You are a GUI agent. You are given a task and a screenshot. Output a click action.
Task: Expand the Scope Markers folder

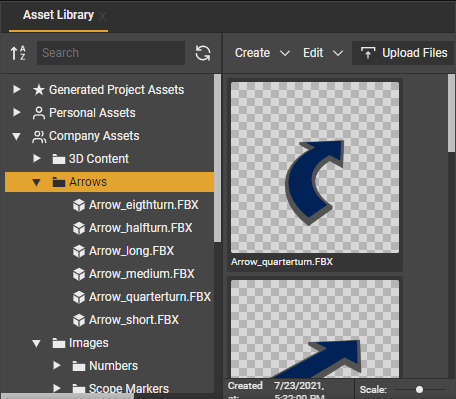[x=57, y=388]
